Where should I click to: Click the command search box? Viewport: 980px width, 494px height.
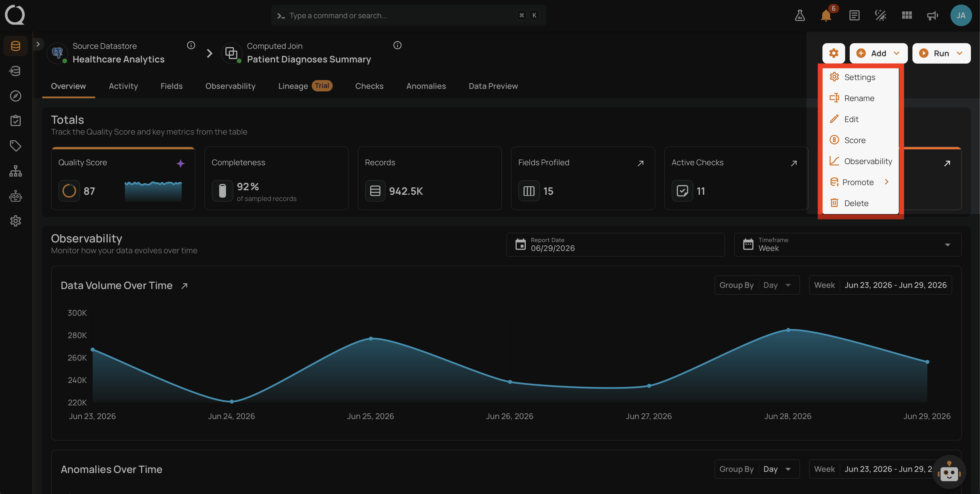click(409, 16)
